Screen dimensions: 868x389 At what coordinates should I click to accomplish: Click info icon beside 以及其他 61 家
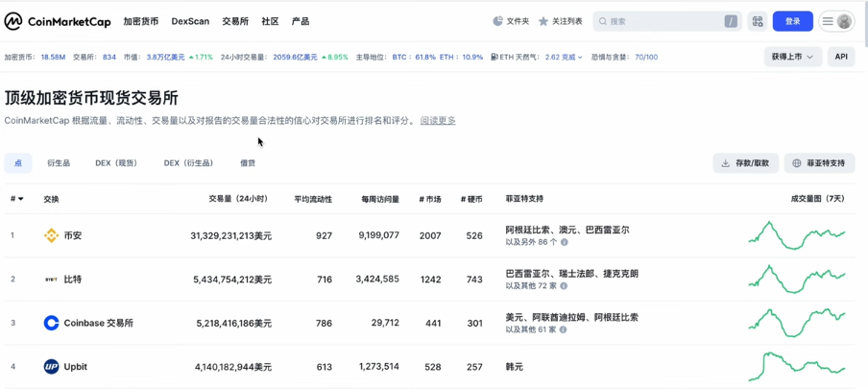coord(563,329)
